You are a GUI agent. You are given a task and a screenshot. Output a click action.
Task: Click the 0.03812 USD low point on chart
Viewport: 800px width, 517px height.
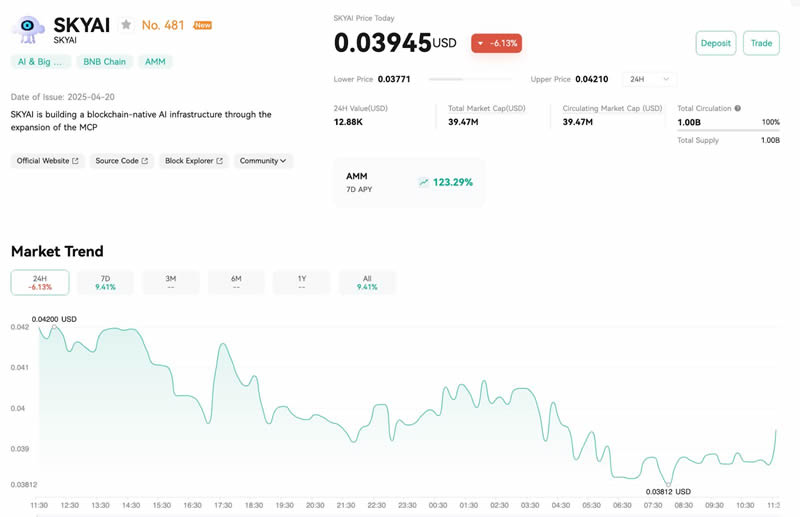coord(667,482)
